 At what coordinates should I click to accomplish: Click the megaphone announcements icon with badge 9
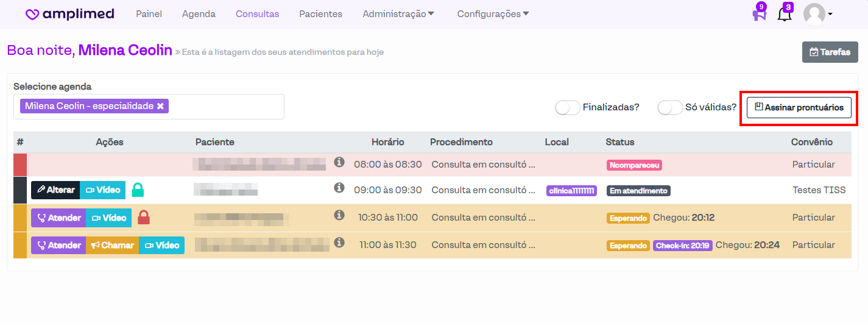[759, 14]
